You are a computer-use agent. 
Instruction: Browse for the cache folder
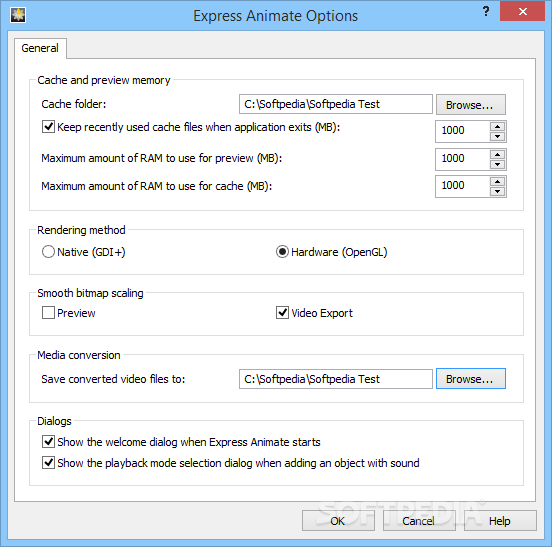click(x=471, y=105)
